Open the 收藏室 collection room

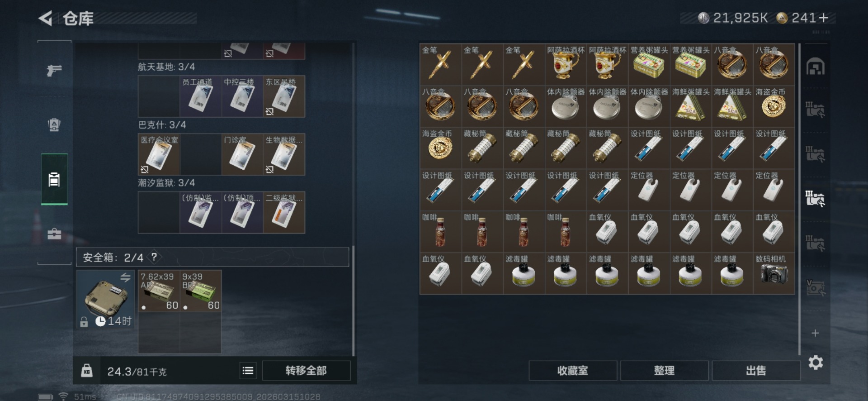573,371
